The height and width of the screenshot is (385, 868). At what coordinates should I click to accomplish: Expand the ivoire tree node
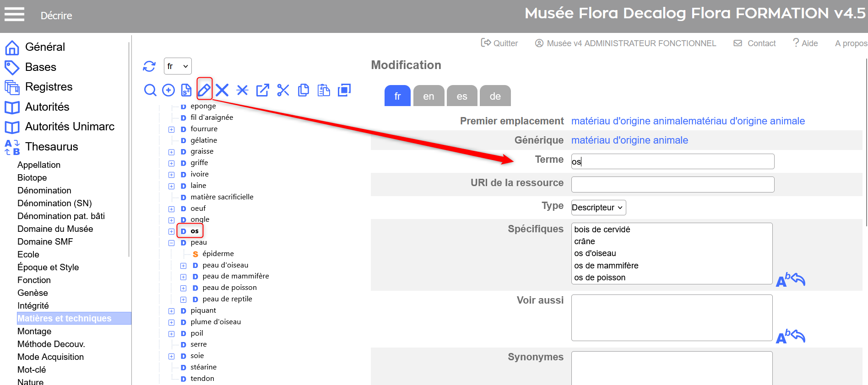171,175
